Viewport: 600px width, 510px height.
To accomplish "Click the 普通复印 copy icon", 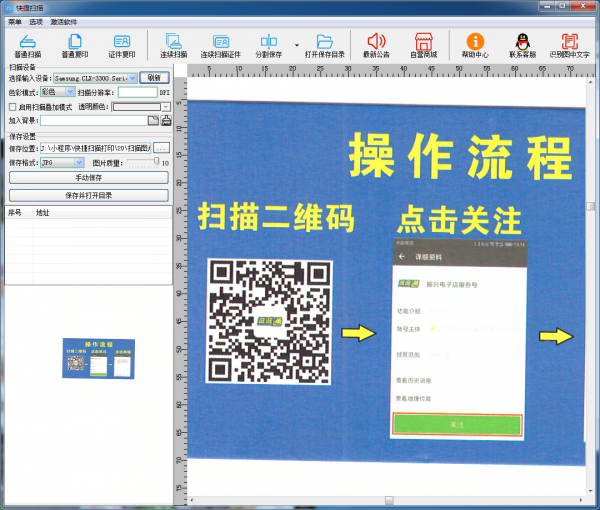I will click(x=75, y=42).
